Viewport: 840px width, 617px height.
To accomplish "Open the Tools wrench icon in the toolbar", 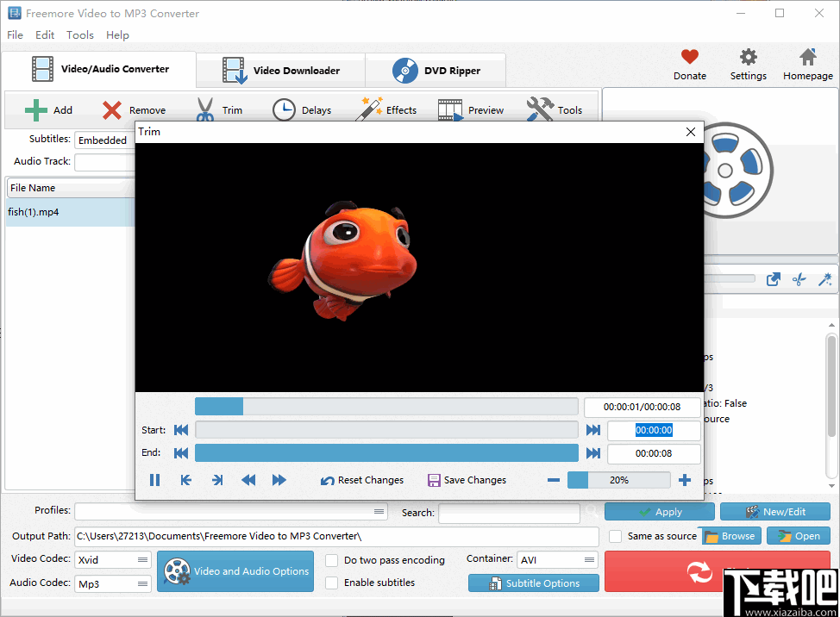I will pyautogui.click(x=556, y=109).
